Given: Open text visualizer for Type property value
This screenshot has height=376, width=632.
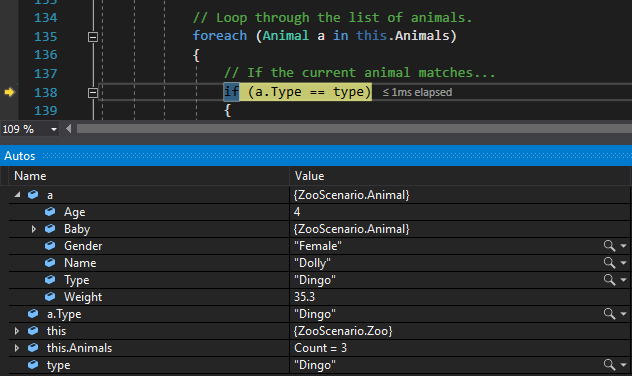Looking at the screenshot, I should (x=609, y=280).
